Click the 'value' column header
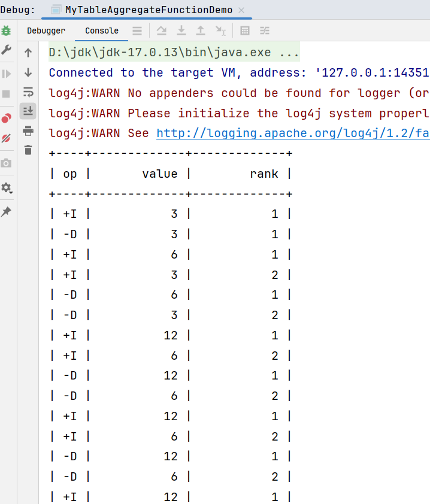 point(160,174)
